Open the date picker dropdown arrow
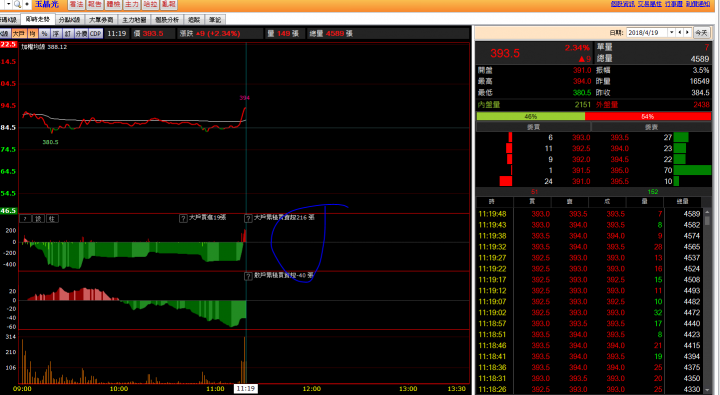This screenshot has height=395, width=720. (x=672, y=33)
